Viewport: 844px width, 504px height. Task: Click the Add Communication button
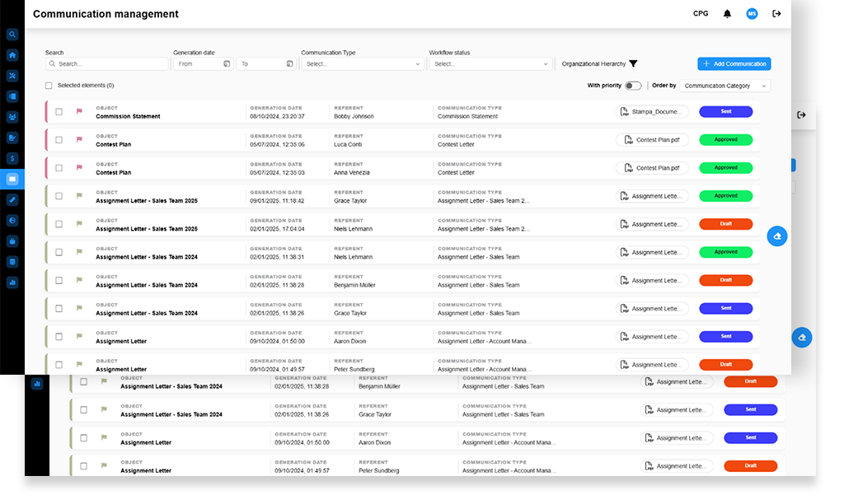click(x=734, y=63)
